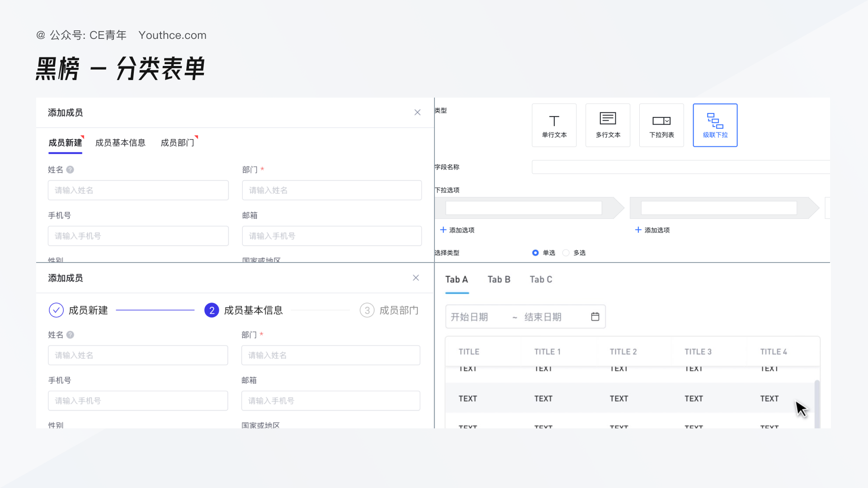Click step 2 circle for 成员基本信息
The height and width of the screenshot is (488, 868).
click(x=212, y=310)
